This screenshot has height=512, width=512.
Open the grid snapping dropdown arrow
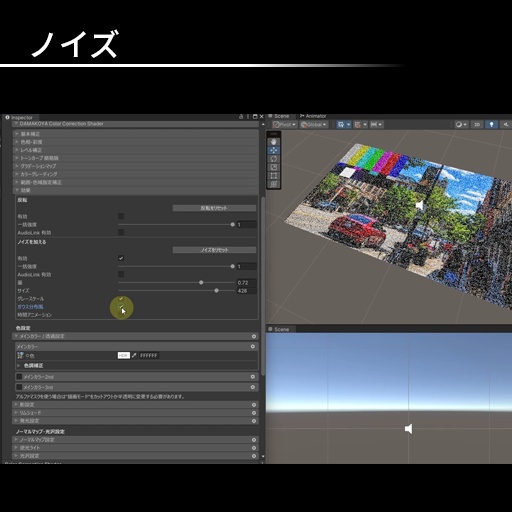348,125
